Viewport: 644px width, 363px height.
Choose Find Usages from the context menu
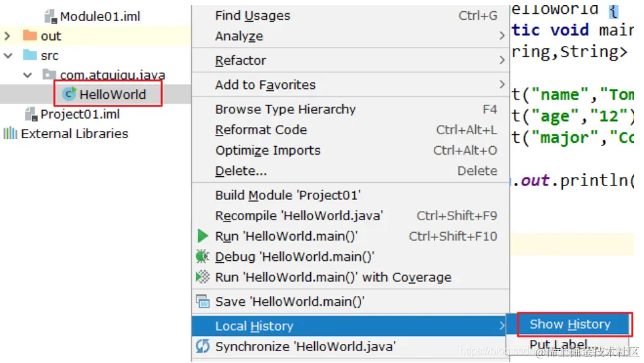[x=351, y=16]
